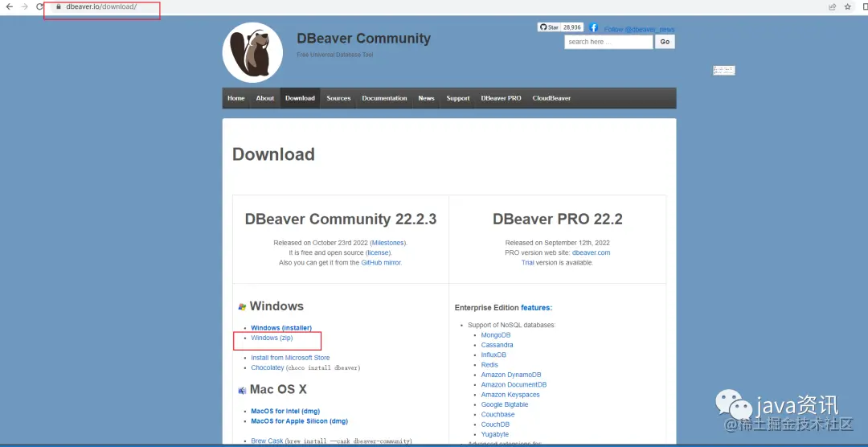This screenshot has height=447, width=868.
Task: Open the News menu item
Action: coord(426,98)
